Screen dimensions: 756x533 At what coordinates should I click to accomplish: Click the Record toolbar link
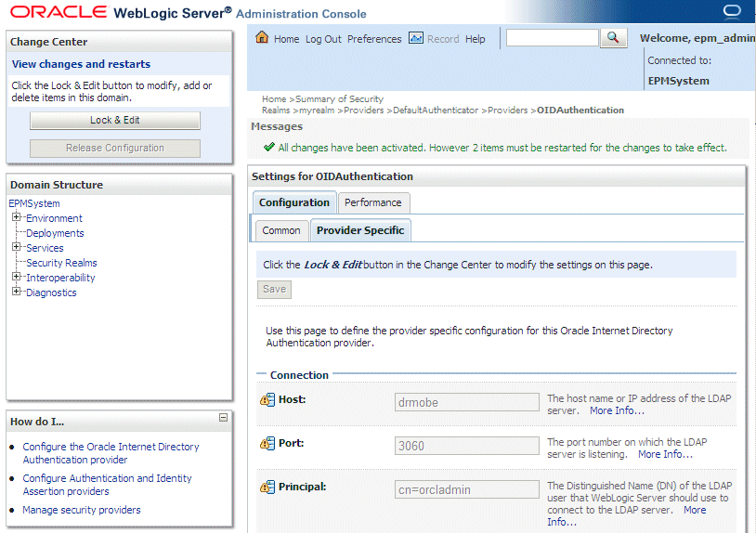(443, 39)
